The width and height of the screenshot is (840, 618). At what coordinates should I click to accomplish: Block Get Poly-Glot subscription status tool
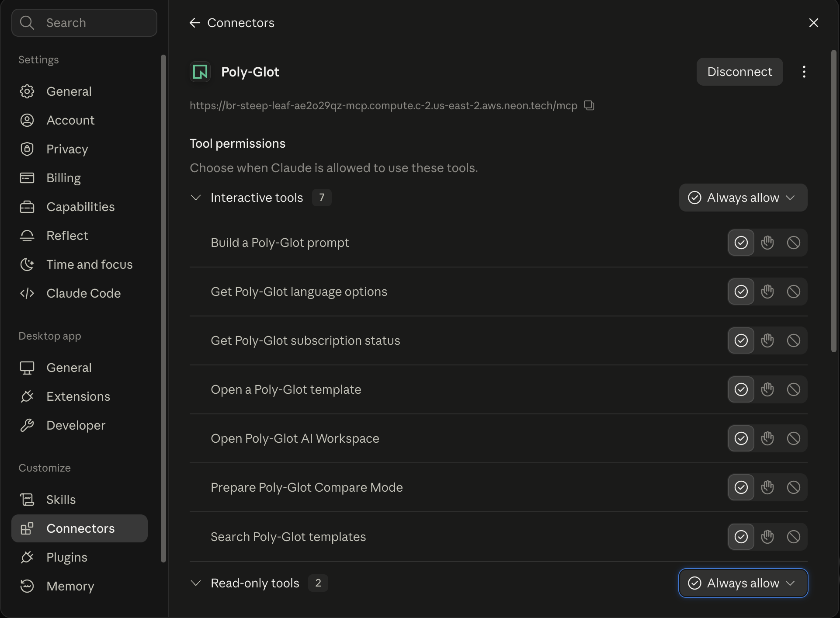794,340
